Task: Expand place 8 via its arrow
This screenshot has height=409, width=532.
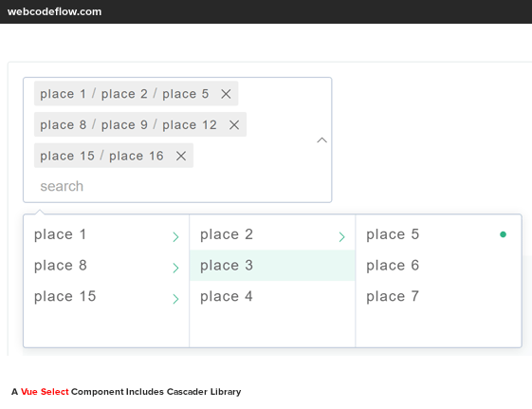Action: [175, 268]
